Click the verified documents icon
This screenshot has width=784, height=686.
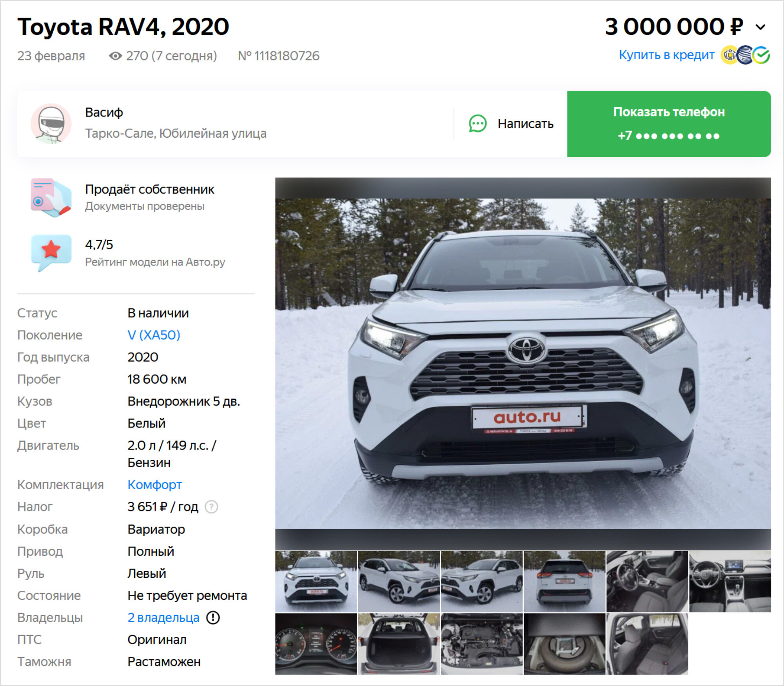click(x=51, y=197)
